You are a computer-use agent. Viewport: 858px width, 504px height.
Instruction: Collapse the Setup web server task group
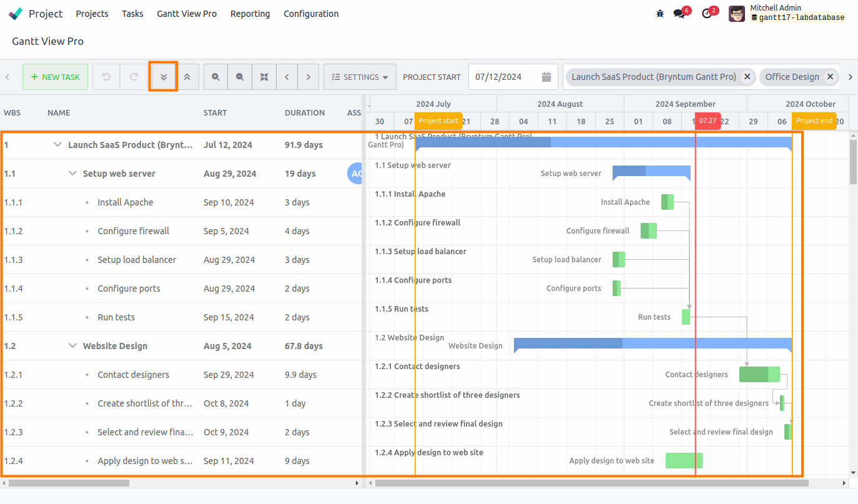click(72, 173)
